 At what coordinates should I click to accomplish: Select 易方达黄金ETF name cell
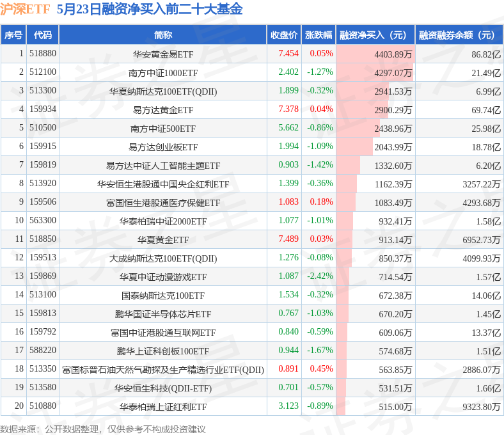pyautogui.click(x=163, y=110)
